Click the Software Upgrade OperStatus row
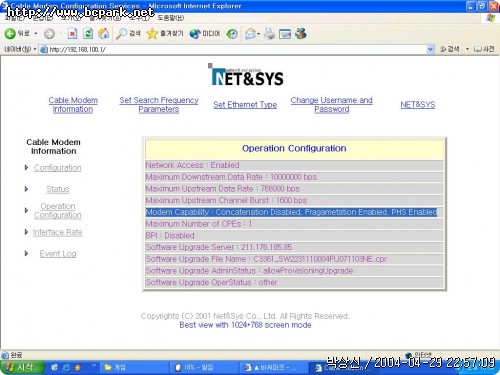 (x=294, y=282)
